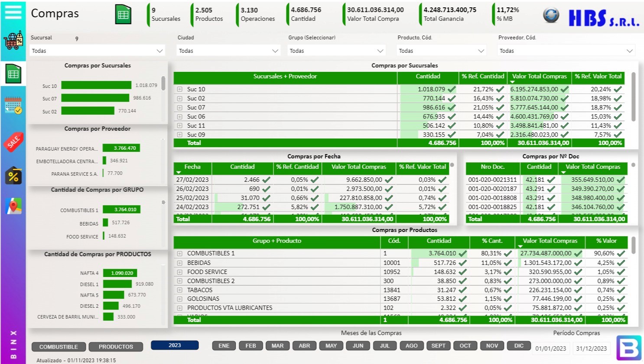Click the checkmark next to 355.649.510,00
The height and width of the screenshot is (364, 644).
621,180
